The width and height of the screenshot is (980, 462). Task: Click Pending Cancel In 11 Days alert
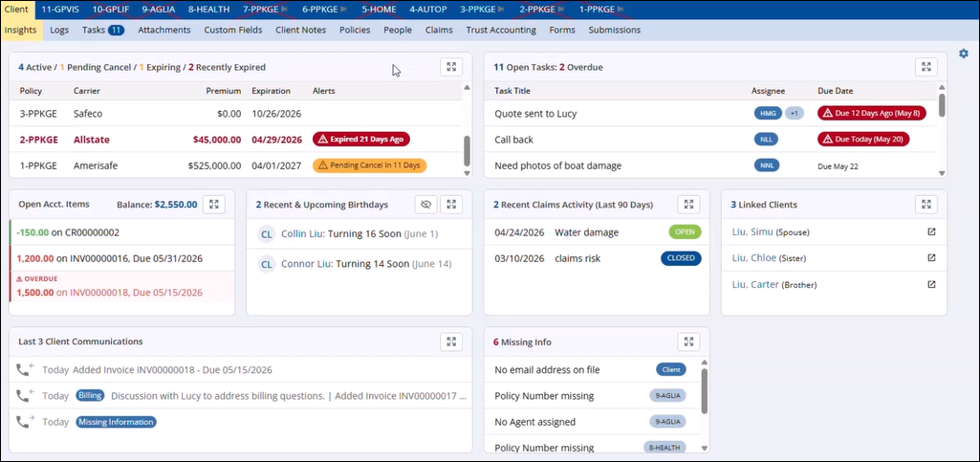(369, 165)
